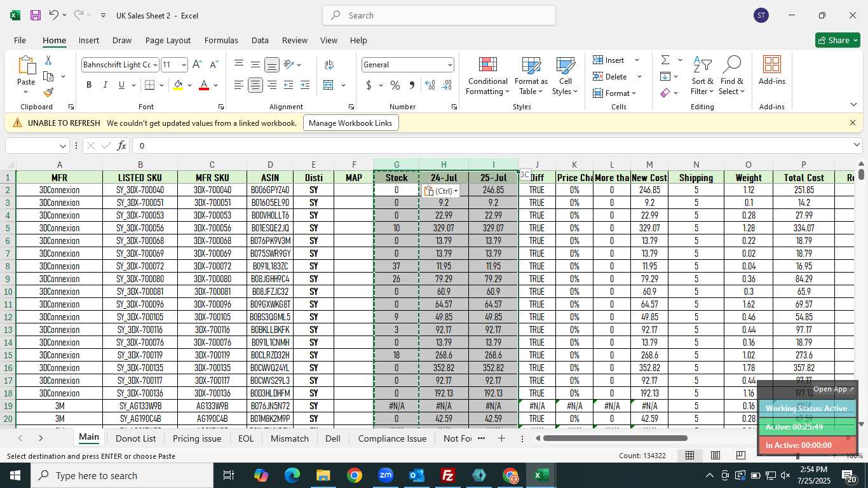The image size is (868, 488).
Task: Click the Undo arrow icon
Action: [x=53, y=15]
